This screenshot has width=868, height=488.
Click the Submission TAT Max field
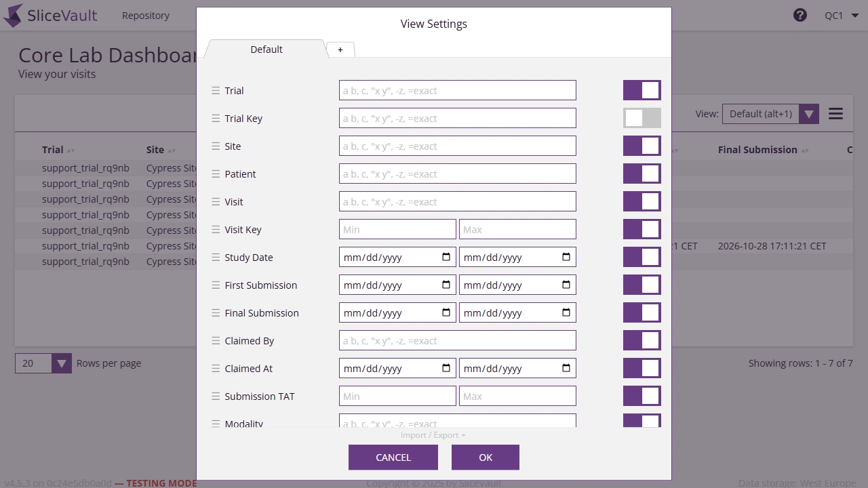(517, 396)
